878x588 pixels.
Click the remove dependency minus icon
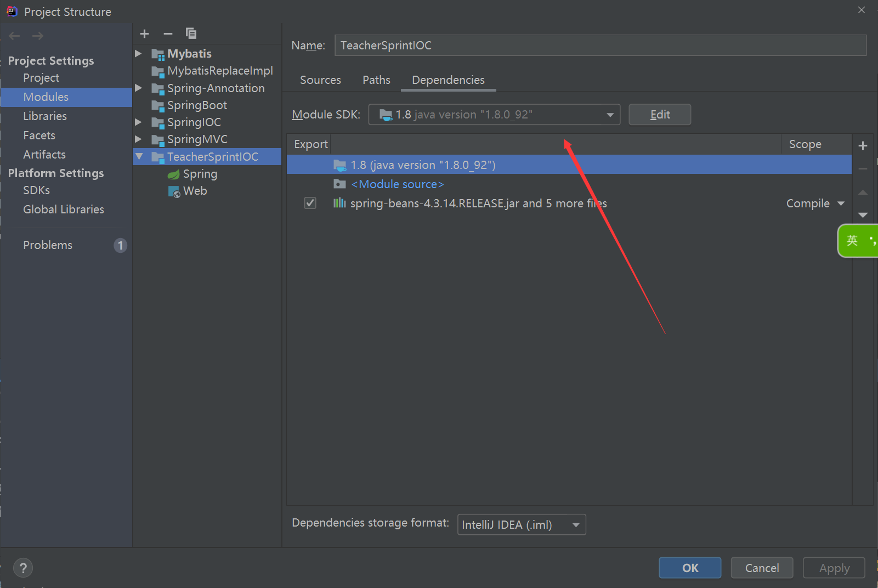click(x=863, y=169)
